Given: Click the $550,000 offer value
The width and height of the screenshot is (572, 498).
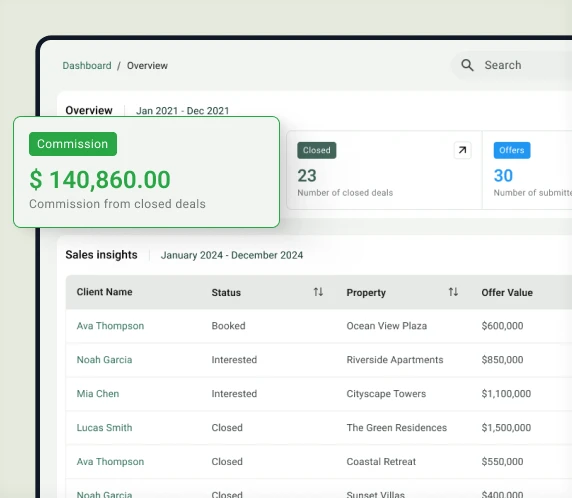Looking at the screenshot, I should point(502,462).
